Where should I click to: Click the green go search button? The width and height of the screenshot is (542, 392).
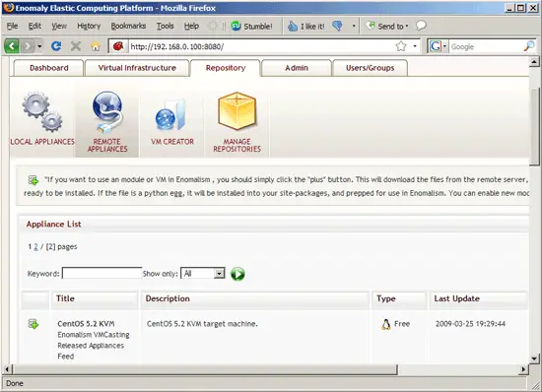237,274
